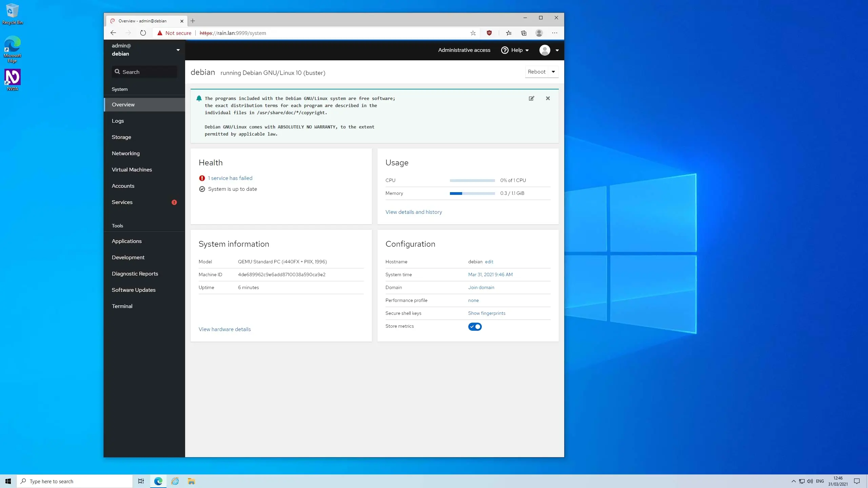Reload the page using the refresh icon
The image size is (868, 488).
coord(143,33)
